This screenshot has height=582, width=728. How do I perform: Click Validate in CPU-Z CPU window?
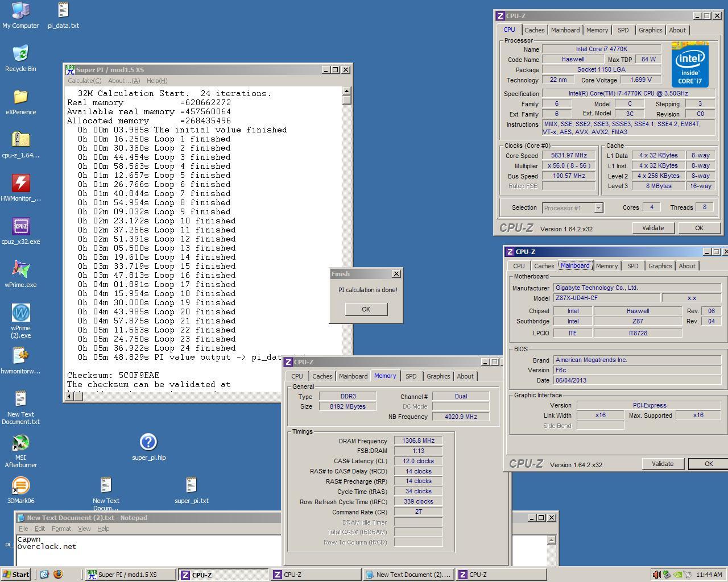click(653, 228)
